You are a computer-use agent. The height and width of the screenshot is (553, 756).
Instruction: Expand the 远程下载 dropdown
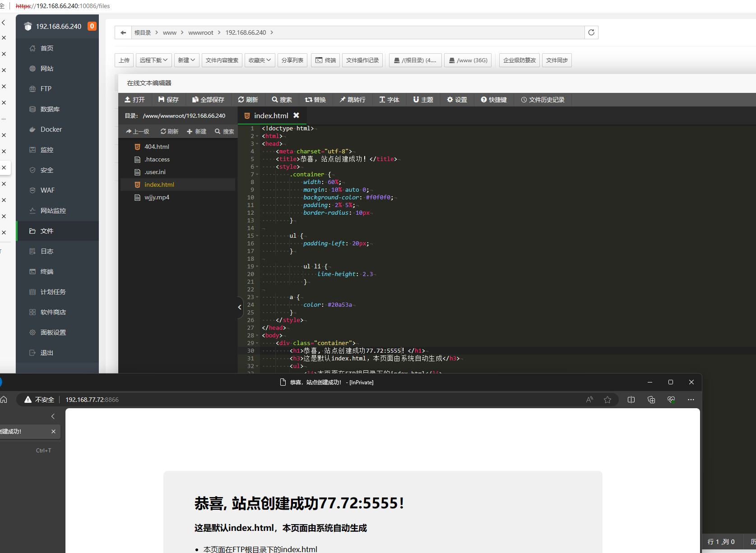(153, 60)
